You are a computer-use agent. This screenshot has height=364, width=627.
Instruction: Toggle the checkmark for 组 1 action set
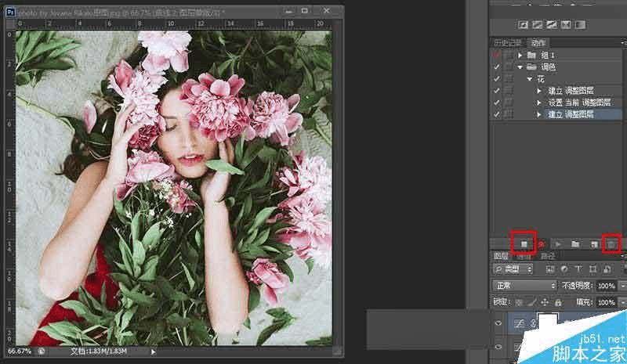coord(496,56)
